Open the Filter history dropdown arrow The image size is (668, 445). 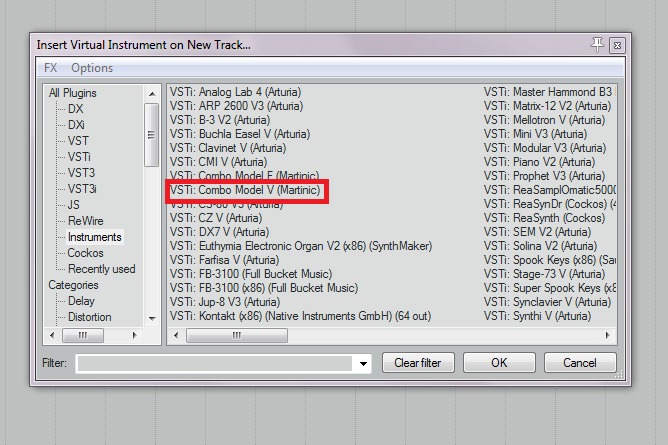click(x=362, y=363)
